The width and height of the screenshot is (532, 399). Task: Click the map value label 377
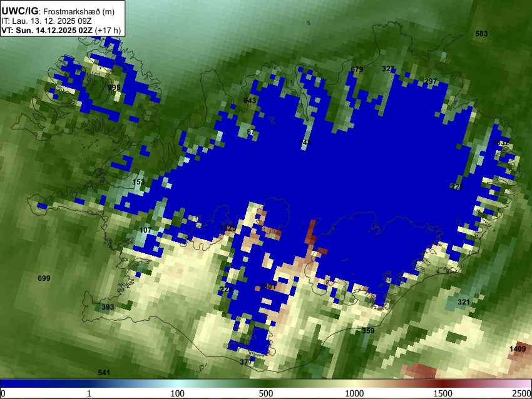tap(246, 362)
